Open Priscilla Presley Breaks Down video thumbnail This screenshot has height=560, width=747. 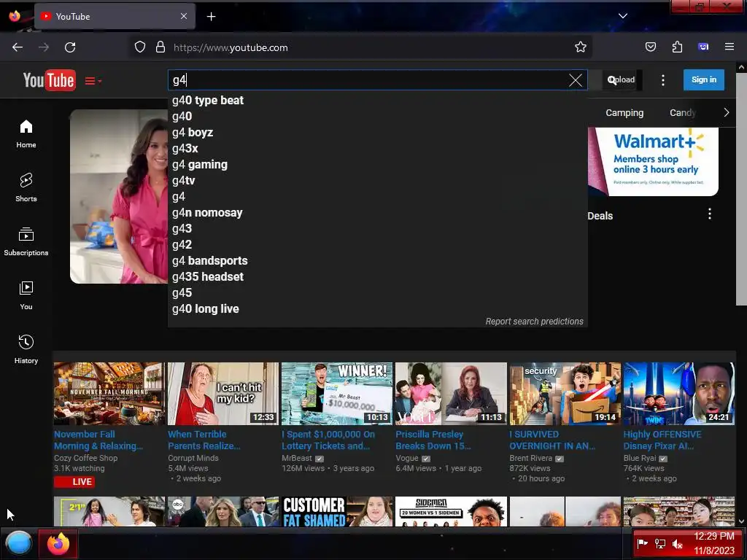451,393
